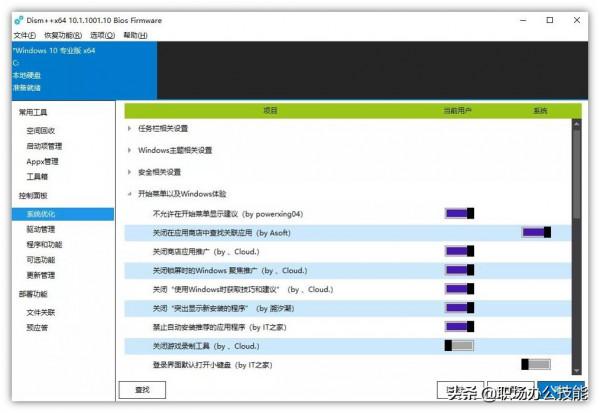Screen dimensions: 600x413
Task: Minimize the Dism++ window
Action: (523, 20)
